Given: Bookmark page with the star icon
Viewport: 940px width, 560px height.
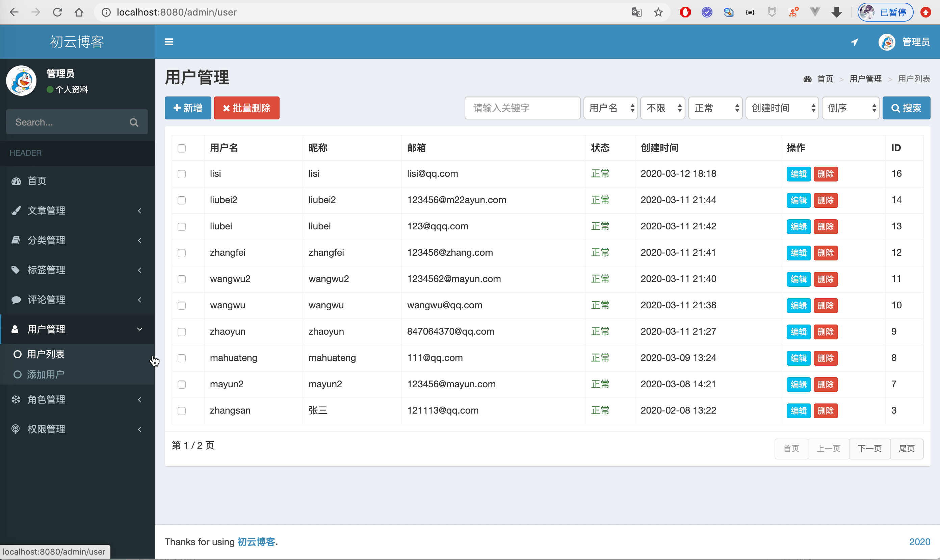Looking at the screenshot, I should click(658, 12).
